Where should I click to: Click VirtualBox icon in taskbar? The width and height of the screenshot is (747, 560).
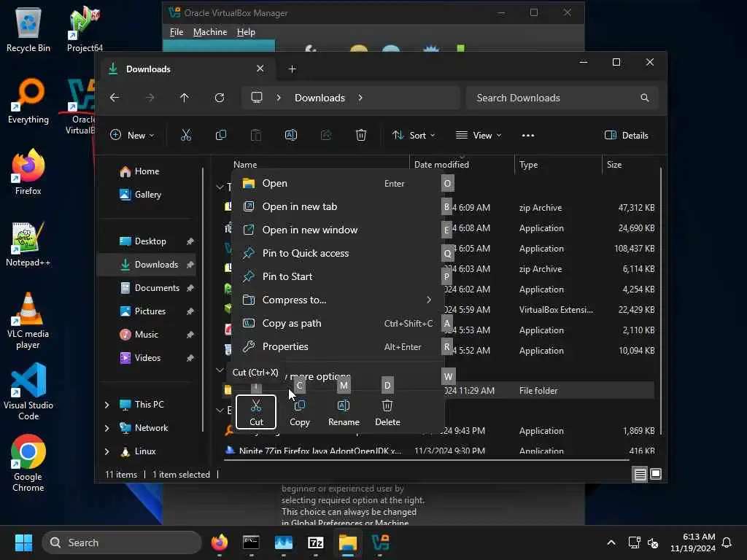380,542
